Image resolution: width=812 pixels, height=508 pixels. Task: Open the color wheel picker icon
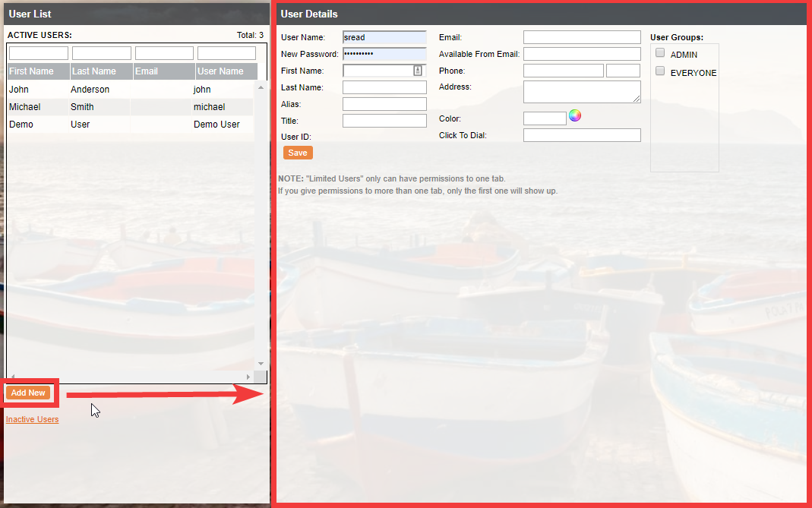tap(575, 115)
